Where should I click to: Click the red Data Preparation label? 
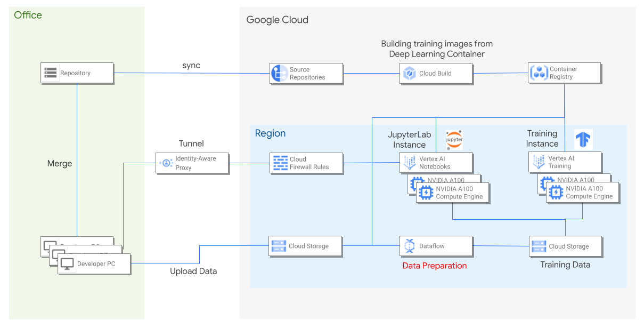tap(434, 266)
